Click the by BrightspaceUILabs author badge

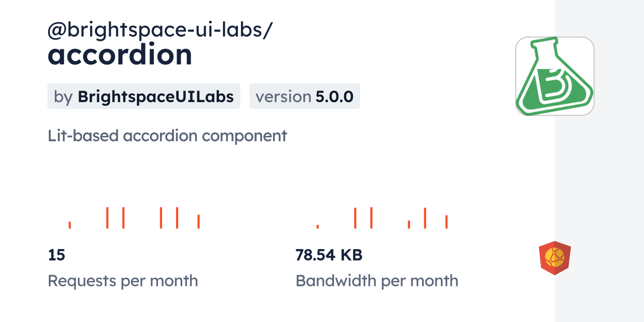click(143, 96)
